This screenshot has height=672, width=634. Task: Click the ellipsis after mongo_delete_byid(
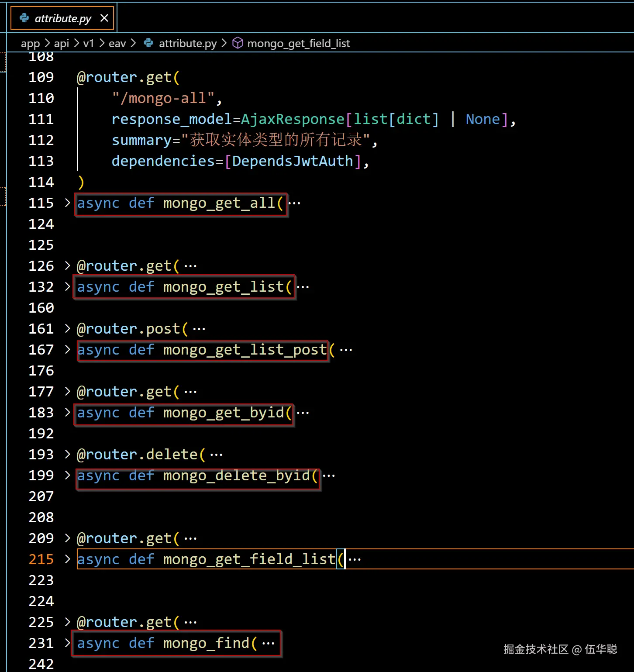tap(329, 476)
